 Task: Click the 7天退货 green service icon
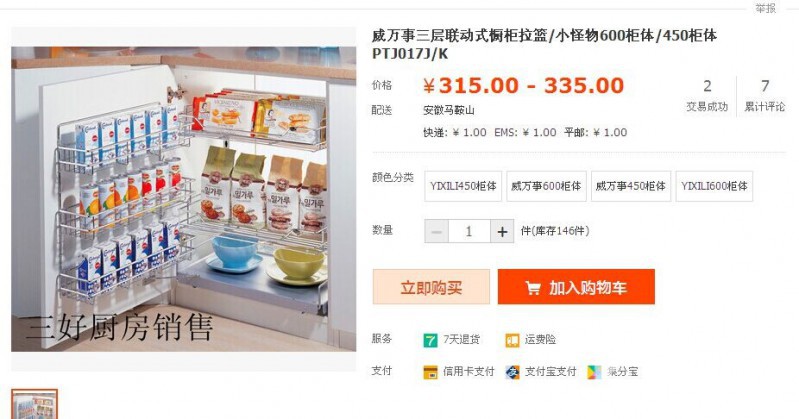tap(430, 339)
